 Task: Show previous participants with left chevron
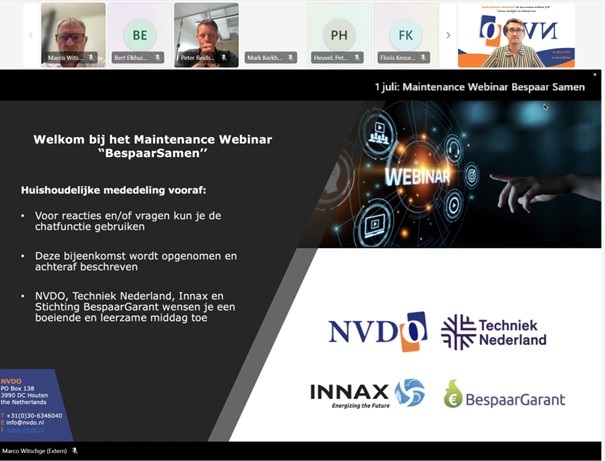point(31,35)
